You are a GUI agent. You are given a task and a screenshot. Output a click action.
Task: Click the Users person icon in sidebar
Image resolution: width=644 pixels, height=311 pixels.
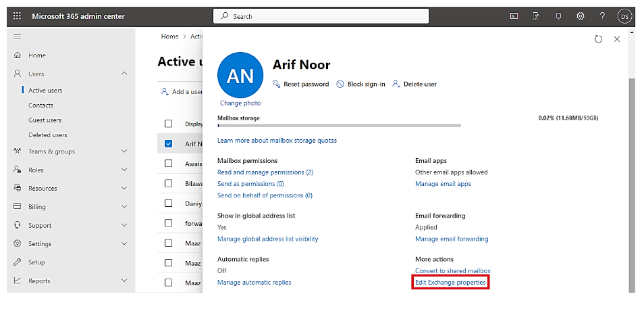point(18,74)
